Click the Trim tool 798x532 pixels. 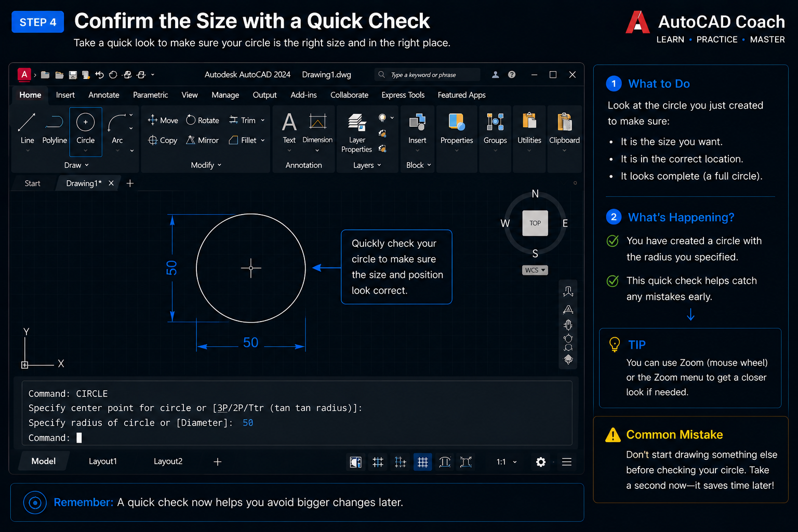[243, 120]
